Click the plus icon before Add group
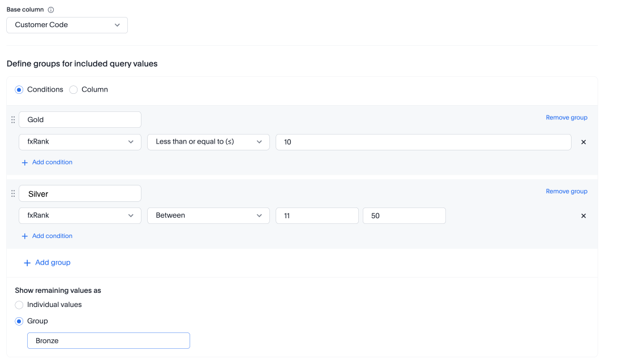This screenshot has height=359, width=644. (27, 262)
